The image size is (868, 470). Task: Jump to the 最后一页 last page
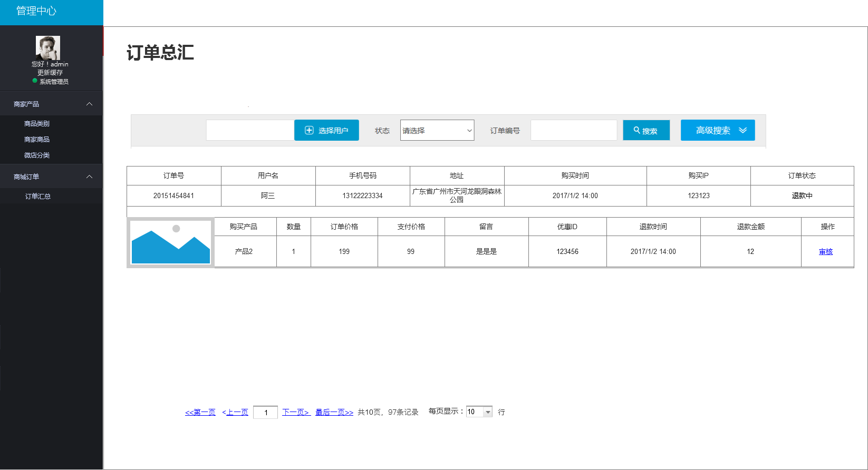[334, 412]
